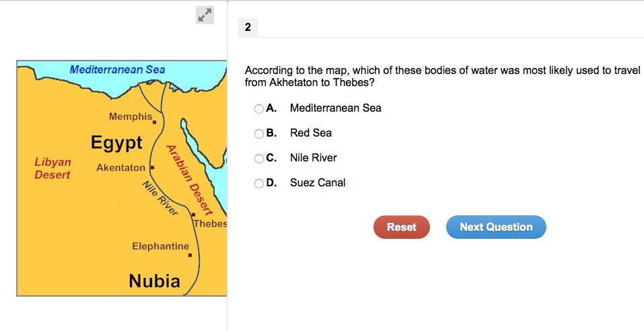644x331 pixels.
Task: Select the Akentaton city marker
Action: click(x=152, y=167)
